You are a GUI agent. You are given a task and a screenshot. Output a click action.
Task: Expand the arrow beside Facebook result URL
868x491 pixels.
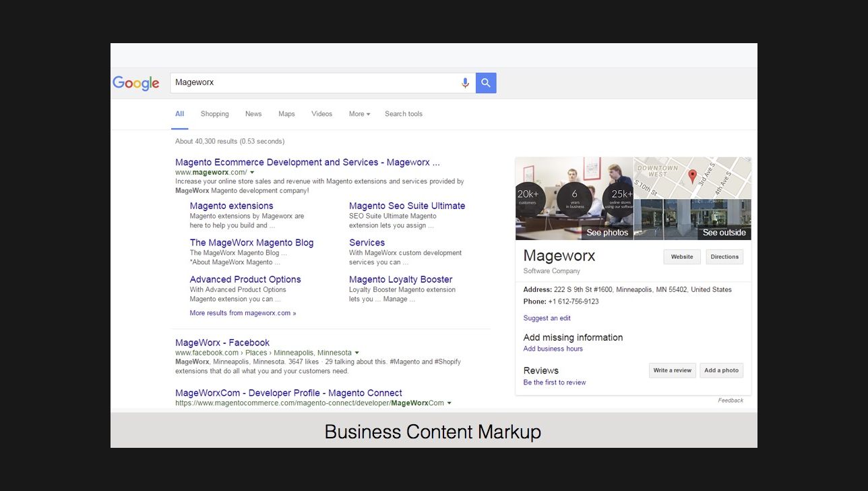click(357, 353)
